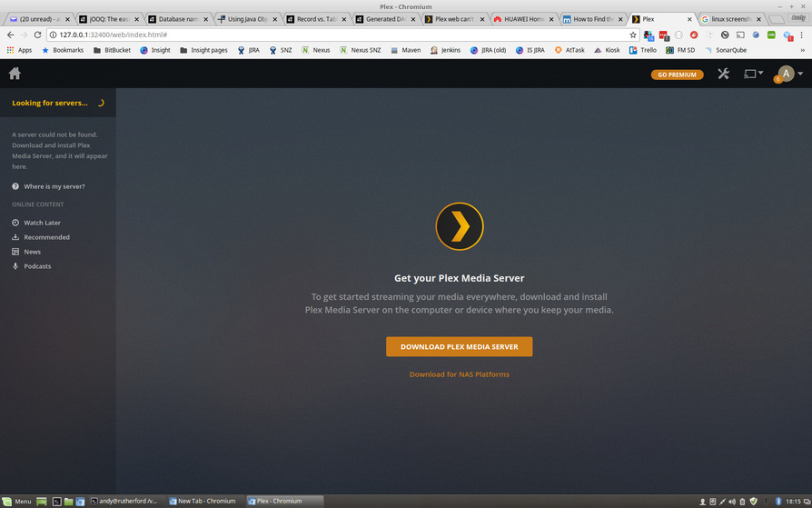Open Jenkins bookmark
Viewport: 812px width, 508px height.
coord(445,50)
